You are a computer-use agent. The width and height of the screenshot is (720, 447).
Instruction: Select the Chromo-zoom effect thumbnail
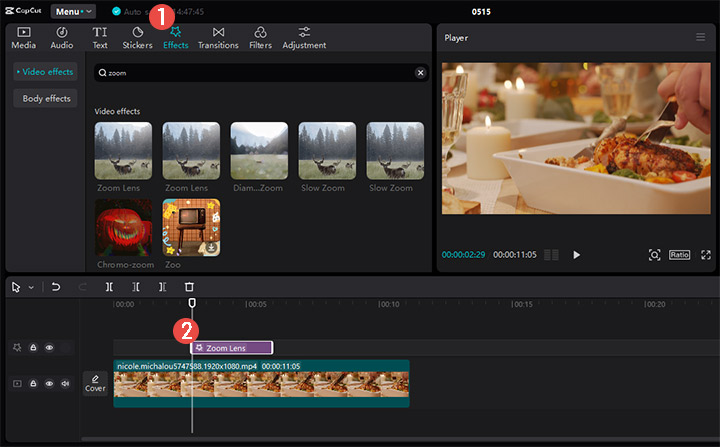pyautogui.click(x=123, y=227)
